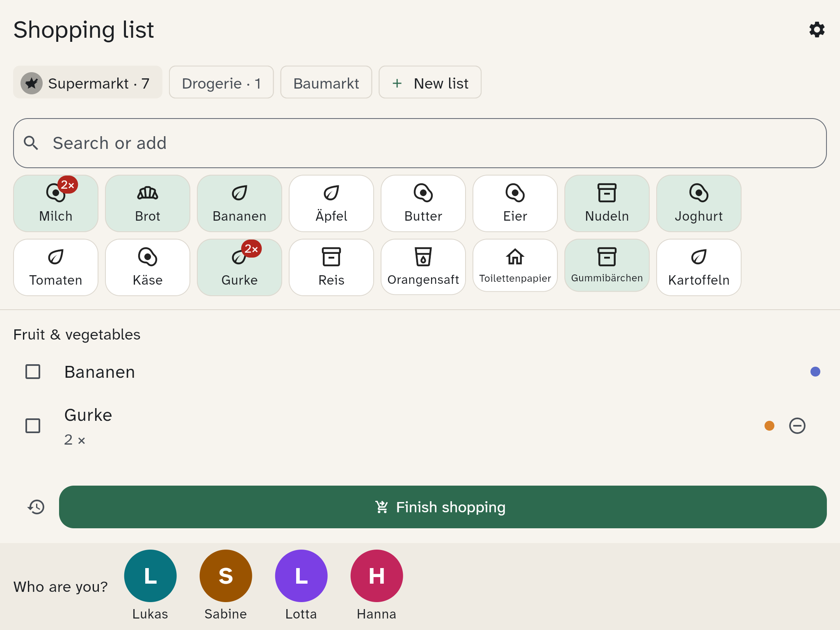Click the blue dot beside Bananen
Screen dimensions: 840x630
point(815,372)
